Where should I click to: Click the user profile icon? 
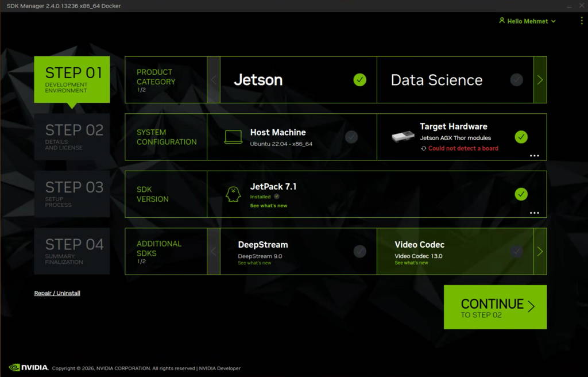coord(502,21)
